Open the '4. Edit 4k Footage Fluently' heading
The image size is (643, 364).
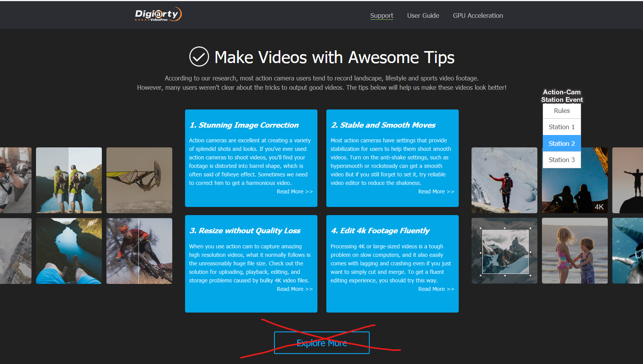tap(380, 231)
